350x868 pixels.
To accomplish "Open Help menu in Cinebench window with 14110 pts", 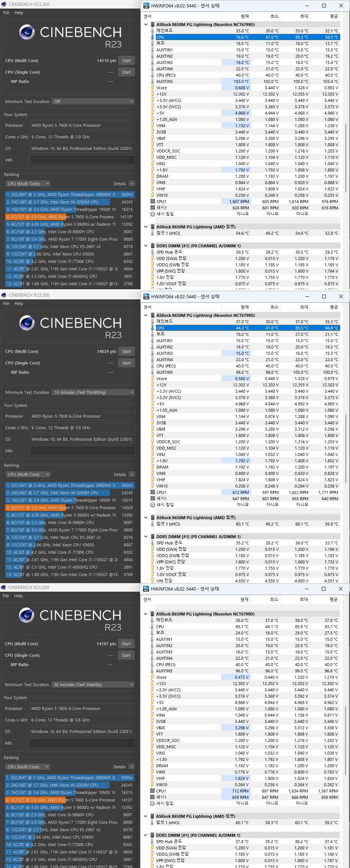I will pos(19,13).
